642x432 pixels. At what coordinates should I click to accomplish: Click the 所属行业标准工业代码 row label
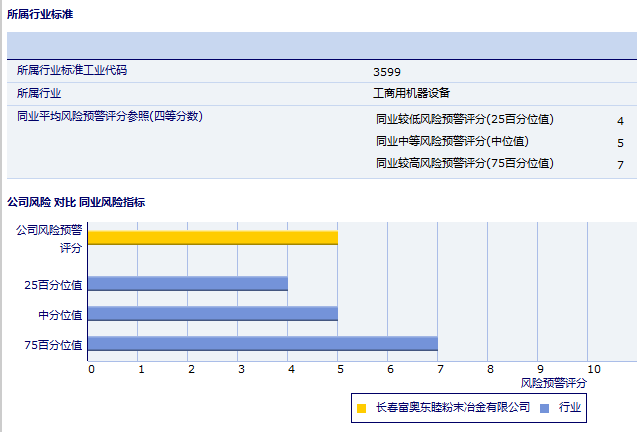[72, 71]
